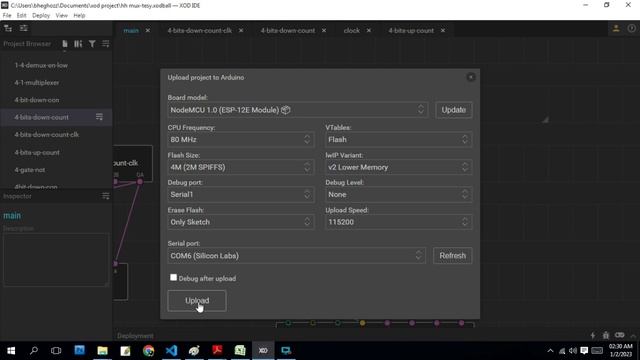The width and height of the screenshot is (640, 360).
Task: Open Windows taskbar search
Action: click(34, 351)
